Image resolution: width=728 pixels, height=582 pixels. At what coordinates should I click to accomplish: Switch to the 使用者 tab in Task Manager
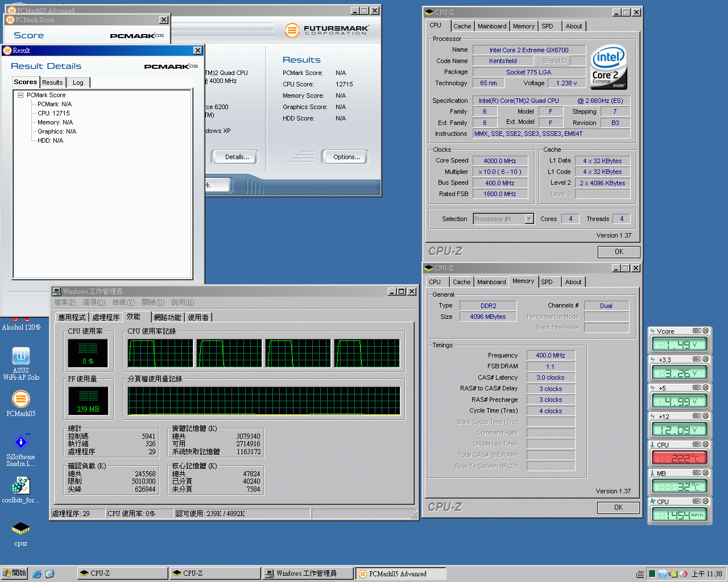(x=198, y=317)
